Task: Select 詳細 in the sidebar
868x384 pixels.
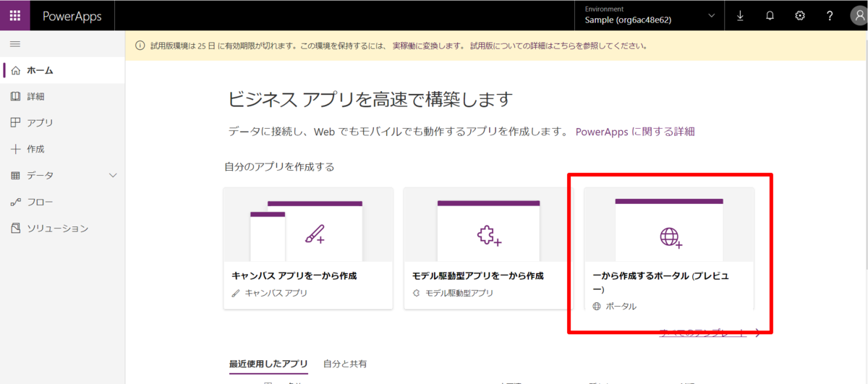Action: coord(62,96)
